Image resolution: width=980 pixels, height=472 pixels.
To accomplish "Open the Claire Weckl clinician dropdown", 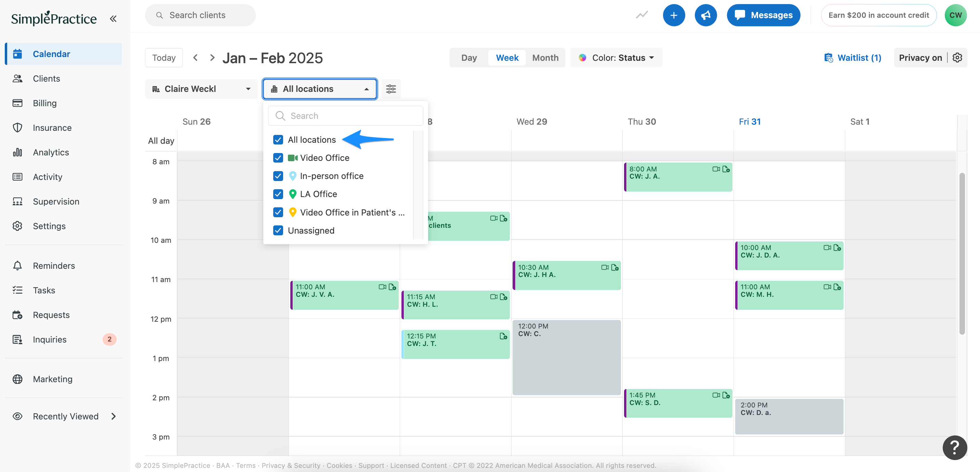I will pos(201,89).
